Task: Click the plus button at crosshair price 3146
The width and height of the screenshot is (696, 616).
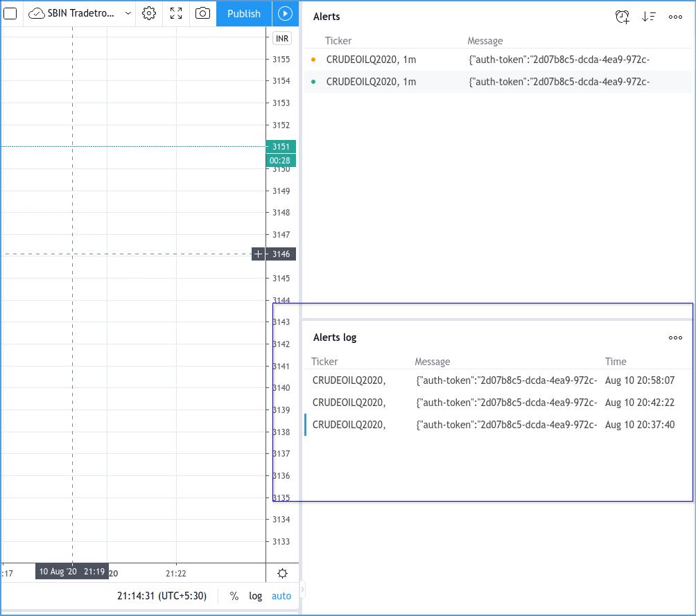Action: [x=258, y=254]
